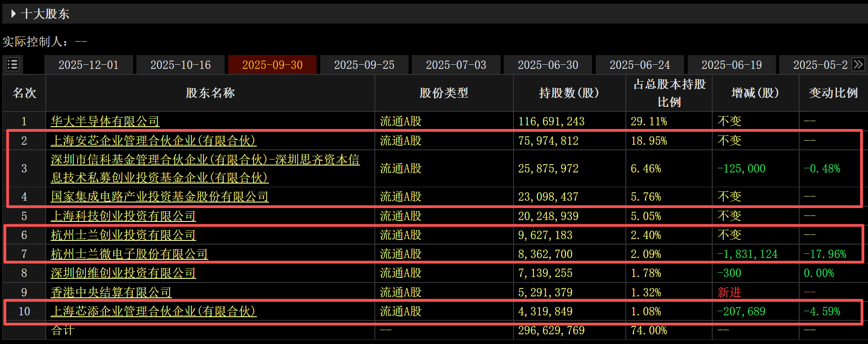
Task: Switch to the 2025-12-01 date tab
Action: tap(88, 65)
